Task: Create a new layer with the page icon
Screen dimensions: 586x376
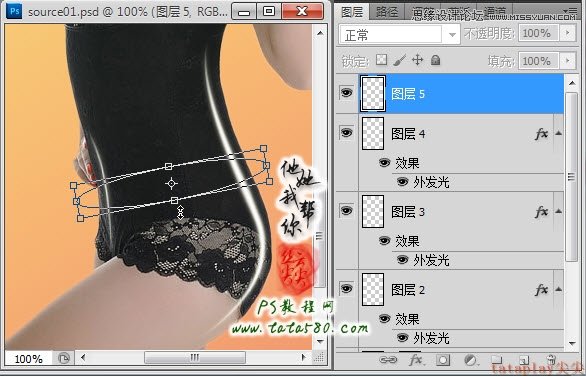Action: (524, 360)
